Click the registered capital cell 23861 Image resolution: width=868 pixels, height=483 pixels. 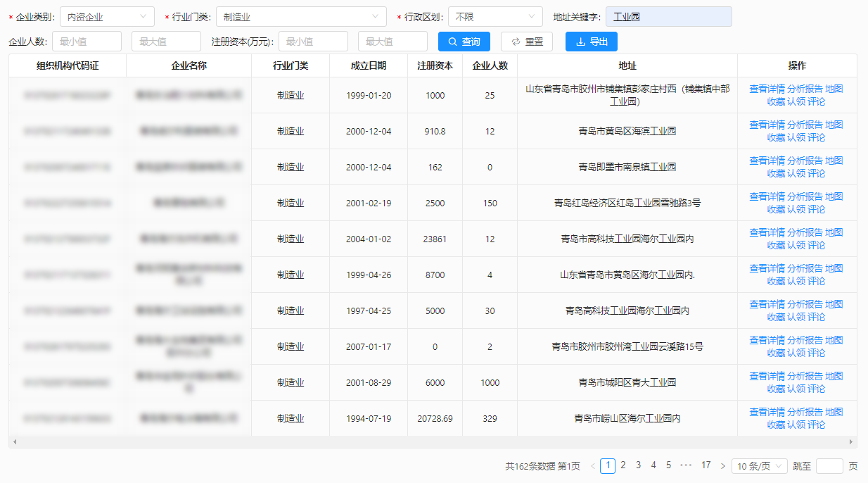pyautogui.click(x=435, y=239)
